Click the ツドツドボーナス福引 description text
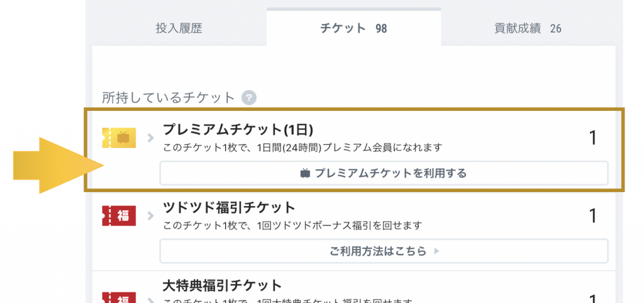Image resolution: width=644 pixels, height=303 pixels. [292, 226]
